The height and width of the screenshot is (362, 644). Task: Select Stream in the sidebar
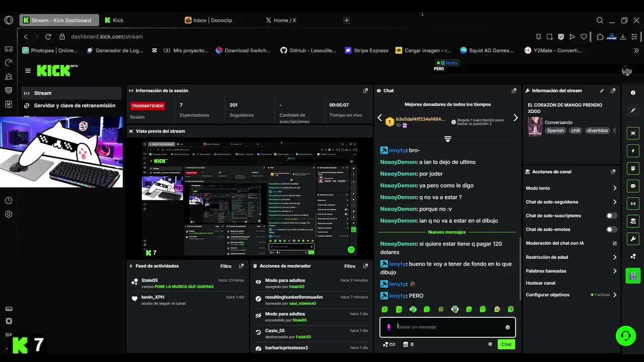pos(71,93)
